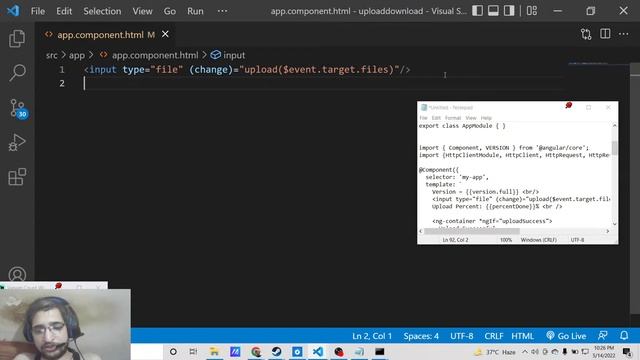The width and height of the screenshot is (640, 360).
Task: Click the editor minimap
Action: click(588, 64)
